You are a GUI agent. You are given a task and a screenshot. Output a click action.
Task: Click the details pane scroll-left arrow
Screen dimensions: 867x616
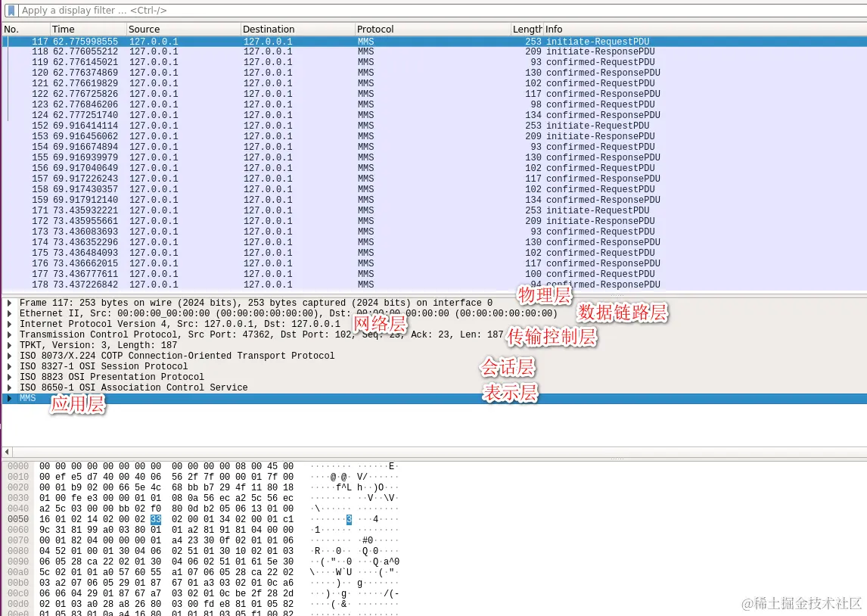[8, 452]
